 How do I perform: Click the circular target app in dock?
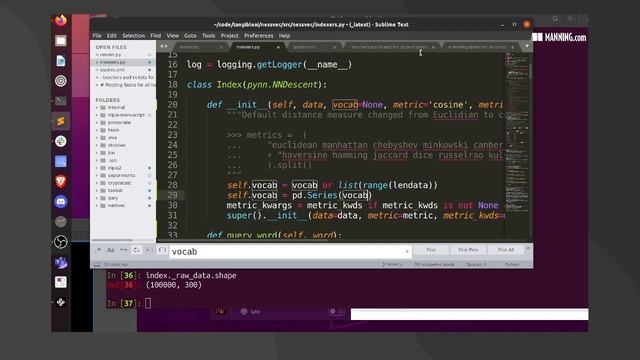click(x=61, y=81)
